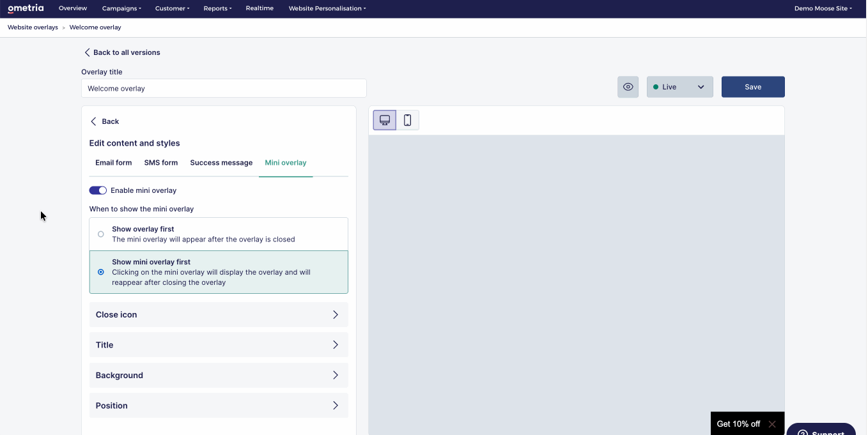
Task: Switch to desktop preview icon
Action: pos(385,120)
